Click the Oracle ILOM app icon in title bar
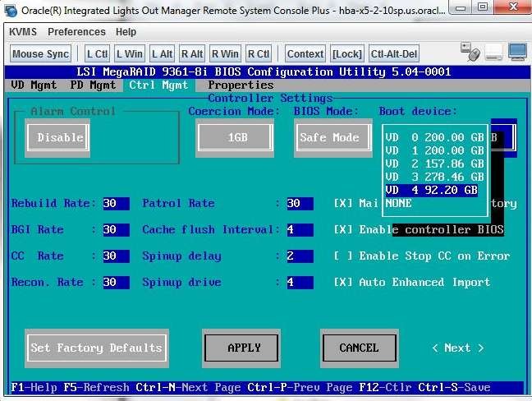 11,11
